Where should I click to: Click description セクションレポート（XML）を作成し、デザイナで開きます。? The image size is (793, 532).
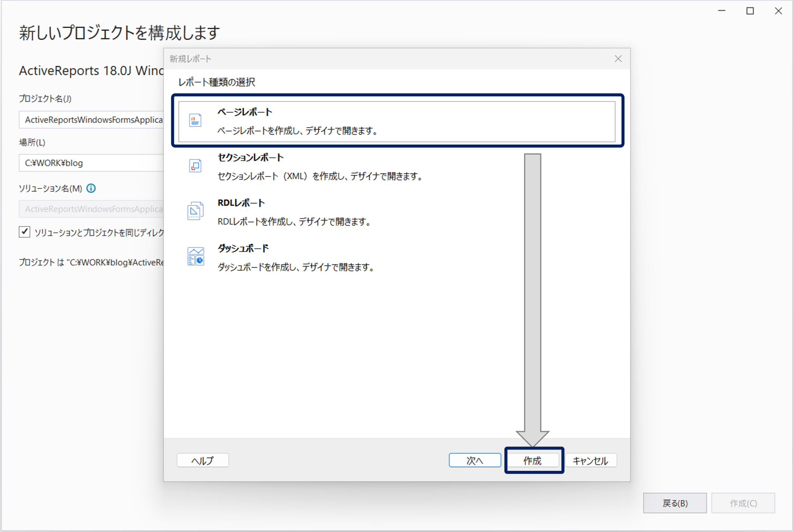(x=321, y=176)
